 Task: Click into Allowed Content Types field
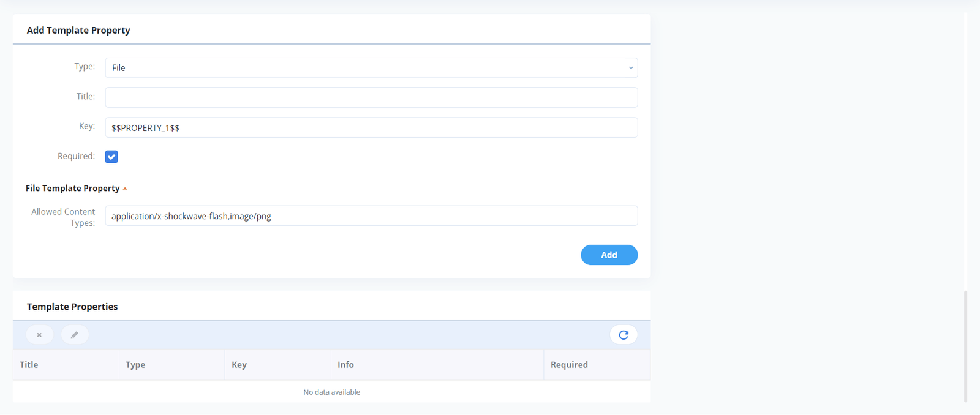click(x=371, y=216)
